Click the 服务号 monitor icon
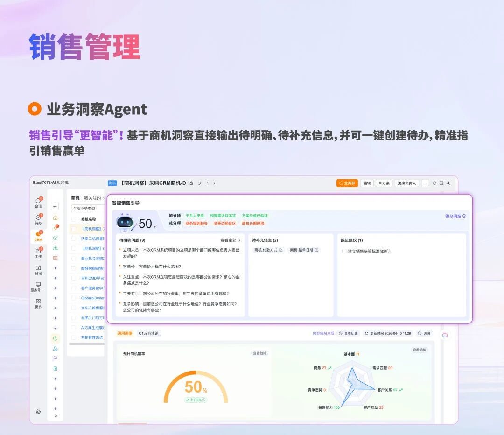Viewport: 504px width, 435px height. pyautogui.click(x=38, y=285)
